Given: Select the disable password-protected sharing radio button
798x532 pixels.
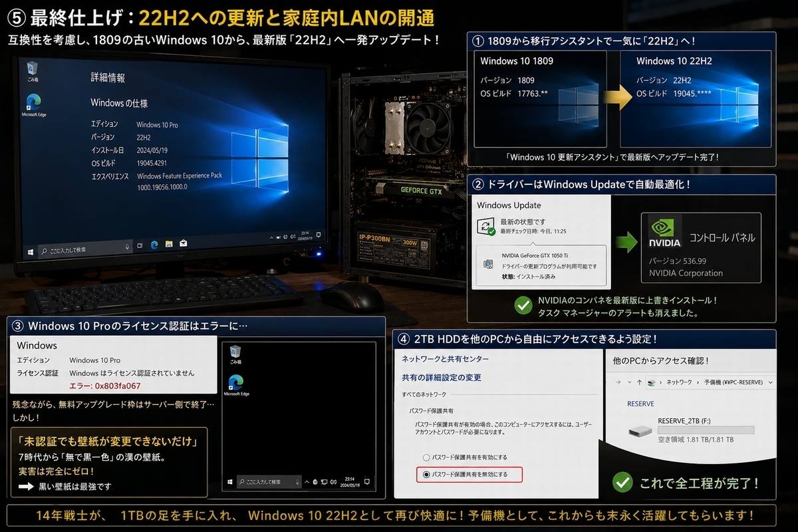Looking at the screenshot, I should 426,474.
